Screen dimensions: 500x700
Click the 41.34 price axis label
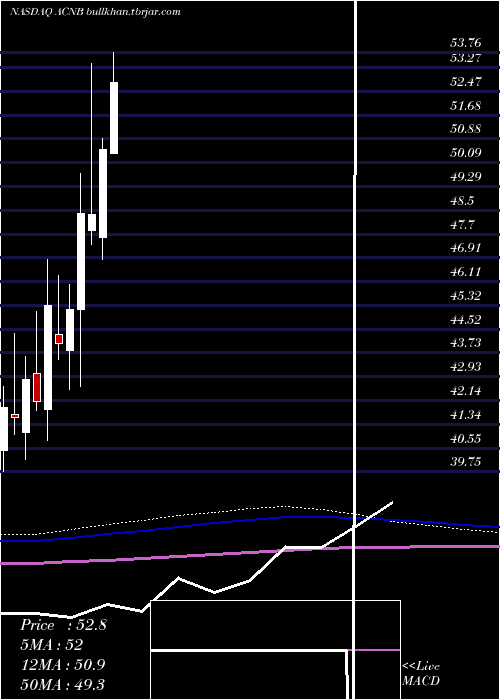[x=466, y=415]
